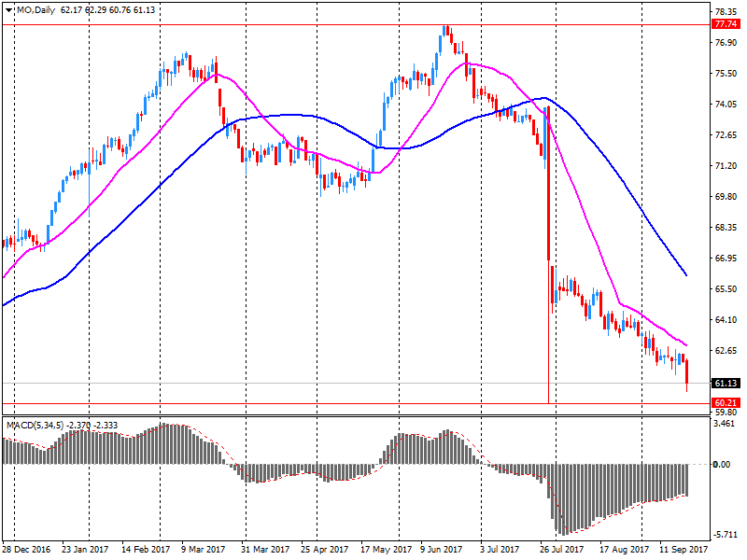
Task: Click the 31 Mar 2017 date label
Action: [x=265, y=550]
